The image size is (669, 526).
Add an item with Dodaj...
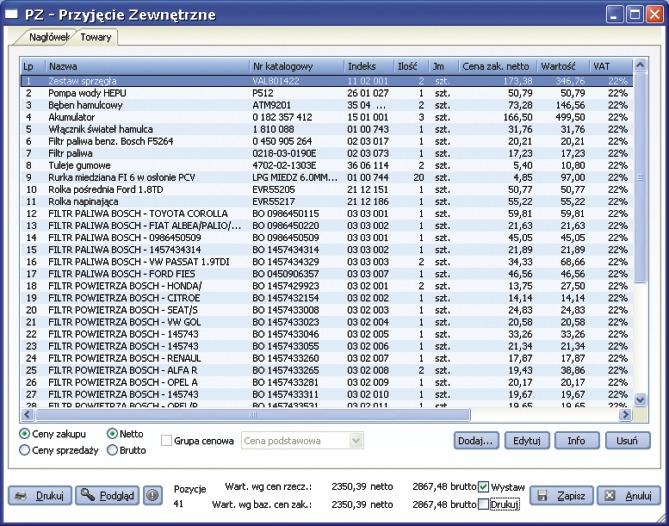pyautogui.click(x=476, y=441)
